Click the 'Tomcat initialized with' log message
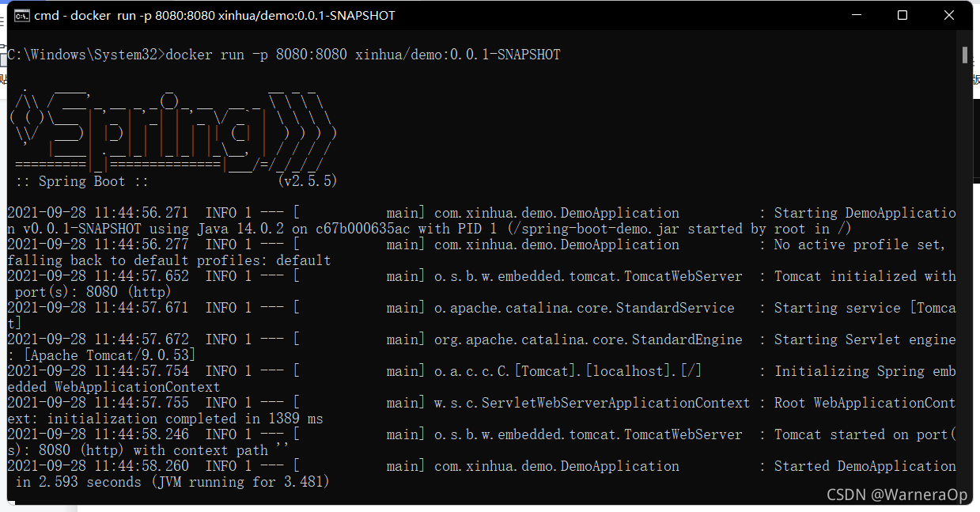Screen dimensions: 980x512 point(865,276)
